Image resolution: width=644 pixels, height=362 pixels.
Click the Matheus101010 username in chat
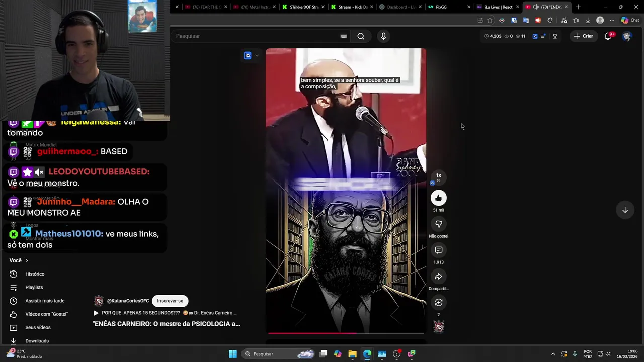[x=69, y=234]
